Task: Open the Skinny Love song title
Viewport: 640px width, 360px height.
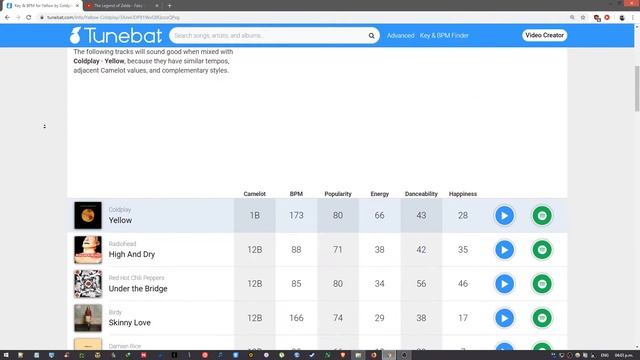Action: 129,323
